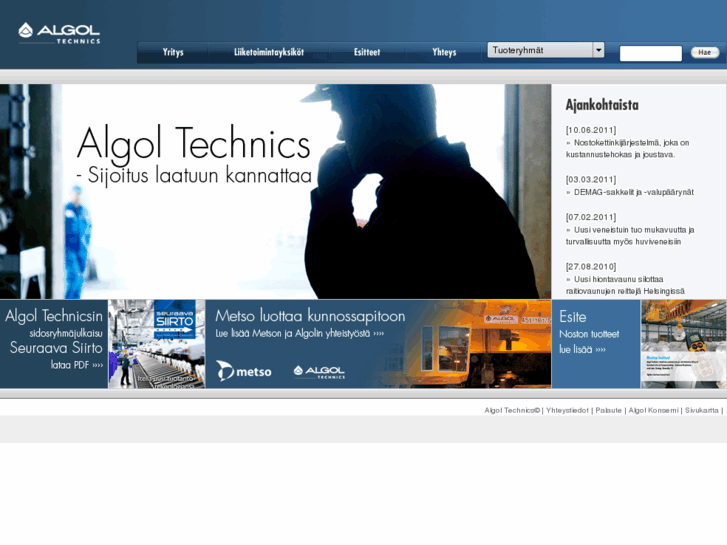Open the Algol Konserni footer link
The width and height of the screenshot is (727, 545).
(x=653, y=410)
